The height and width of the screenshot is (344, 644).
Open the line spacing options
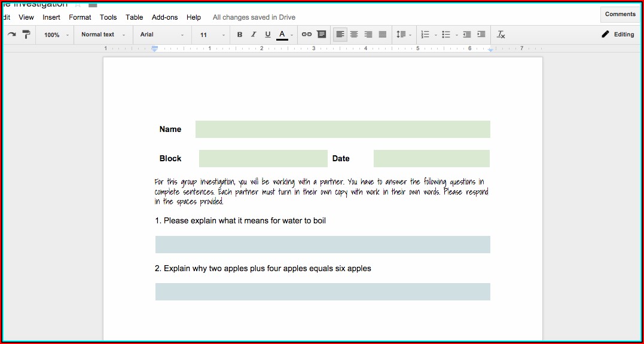tap(402, 35)
